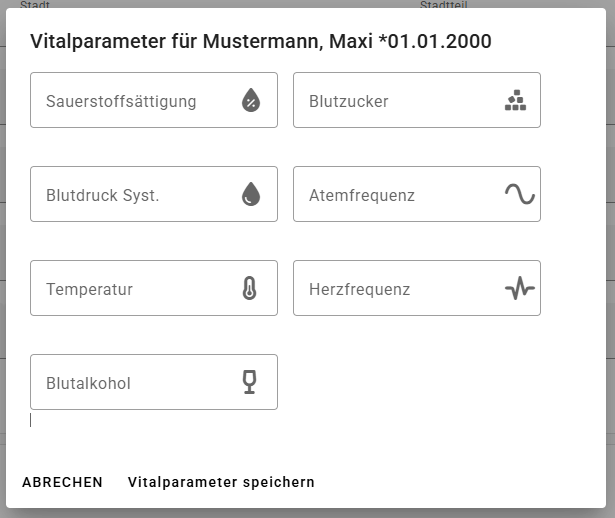615x518 pixels.
Task: Click the Temperatur thermometer icon
Action: pos(249,289)
